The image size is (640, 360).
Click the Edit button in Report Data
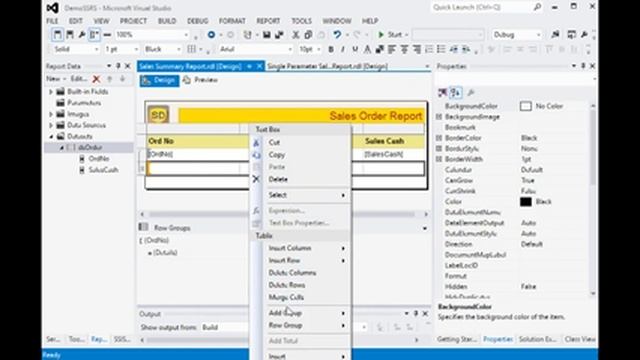click(78, 79)
